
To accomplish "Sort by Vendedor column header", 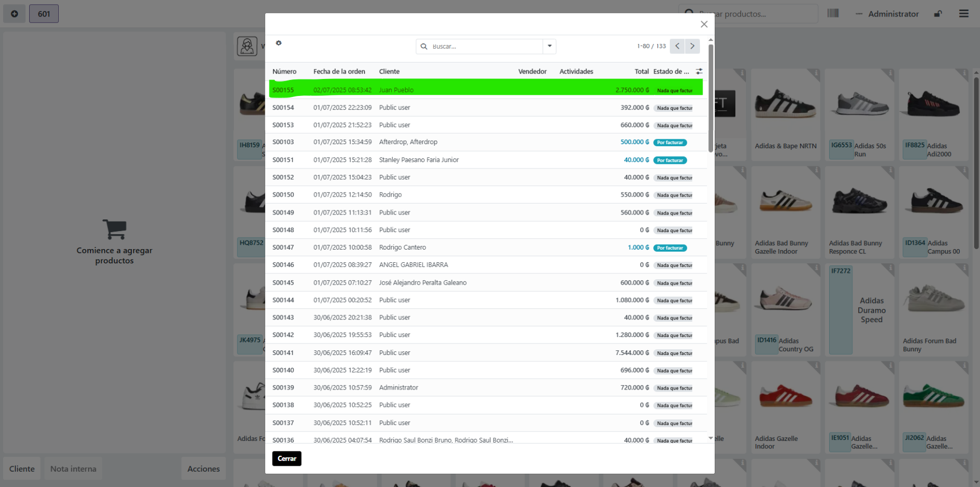I will (532, 72).
